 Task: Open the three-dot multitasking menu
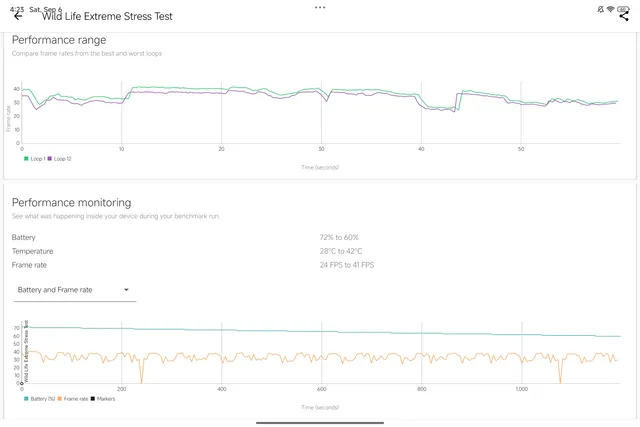[320, 6]
